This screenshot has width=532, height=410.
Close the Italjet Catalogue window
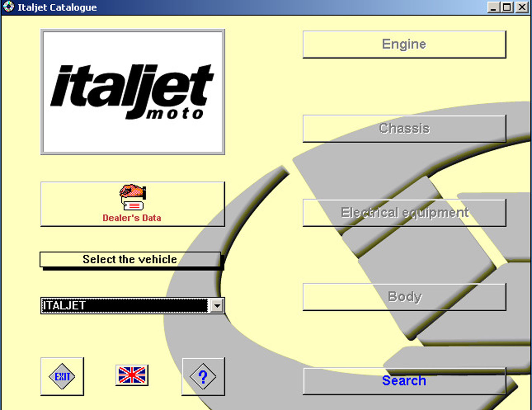pos(522,7)
